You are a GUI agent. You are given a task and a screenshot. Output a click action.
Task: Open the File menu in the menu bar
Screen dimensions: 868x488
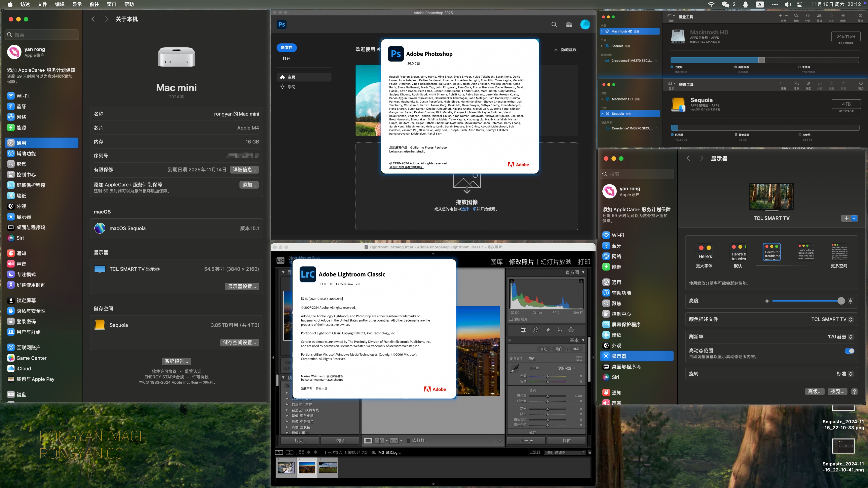point(42,4)
